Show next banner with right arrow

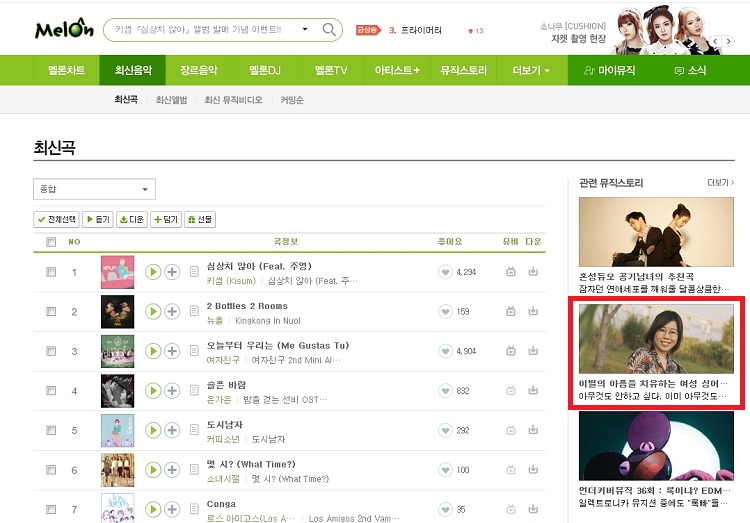(x=728, y=42)
